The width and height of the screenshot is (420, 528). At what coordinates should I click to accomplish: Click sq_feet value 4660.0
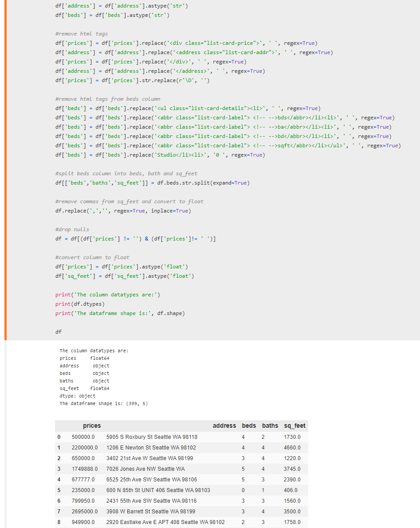click(x=292, y=448)
